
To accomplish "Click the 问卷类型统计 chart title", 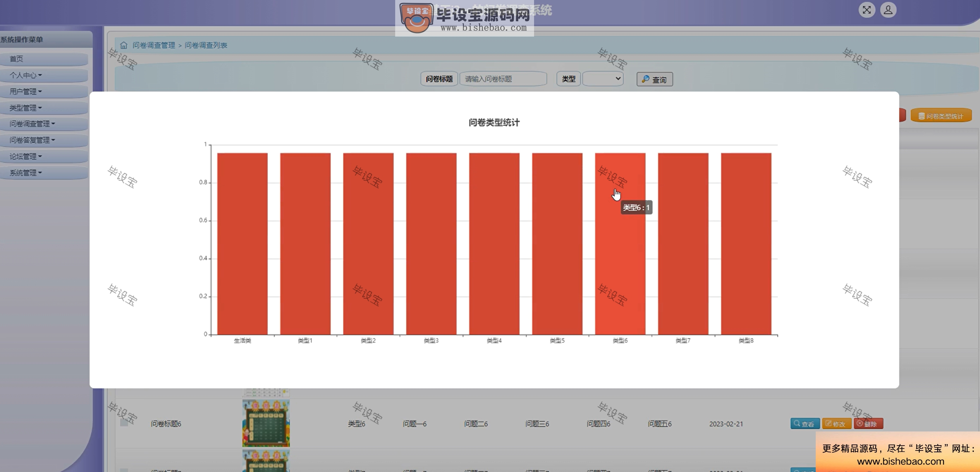I will (494, 122).
